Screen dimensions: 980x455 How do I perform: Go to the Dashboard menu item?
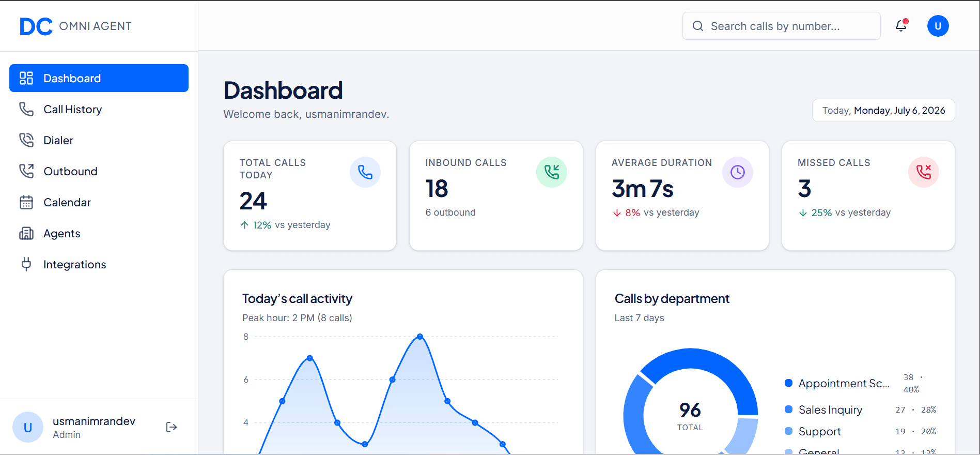point(99,78)
